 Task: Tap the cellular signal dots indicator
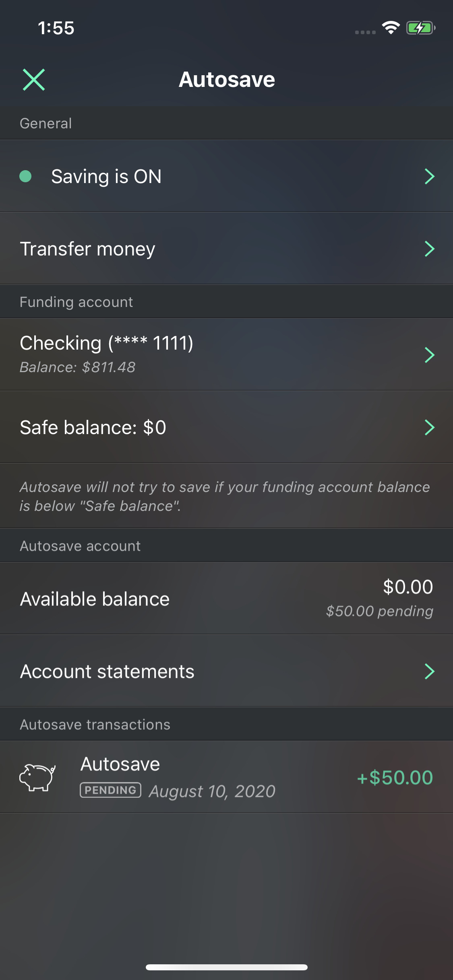[365, 32]
